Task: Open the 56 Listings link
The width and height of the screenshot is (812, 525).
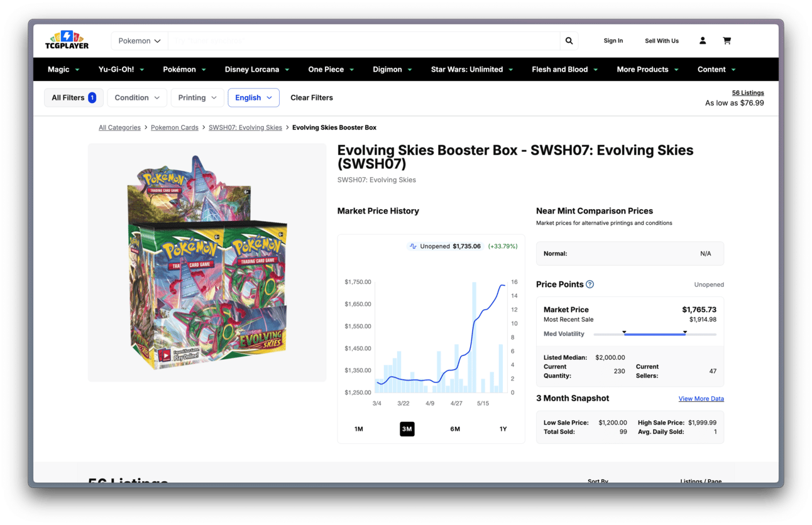Action: pos(748,93)
